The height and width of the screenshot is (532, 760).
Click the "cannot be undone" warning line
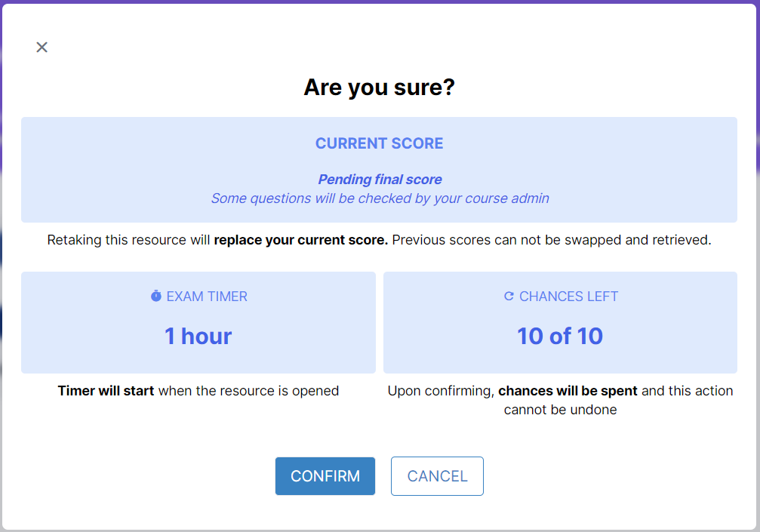[560, 410]
